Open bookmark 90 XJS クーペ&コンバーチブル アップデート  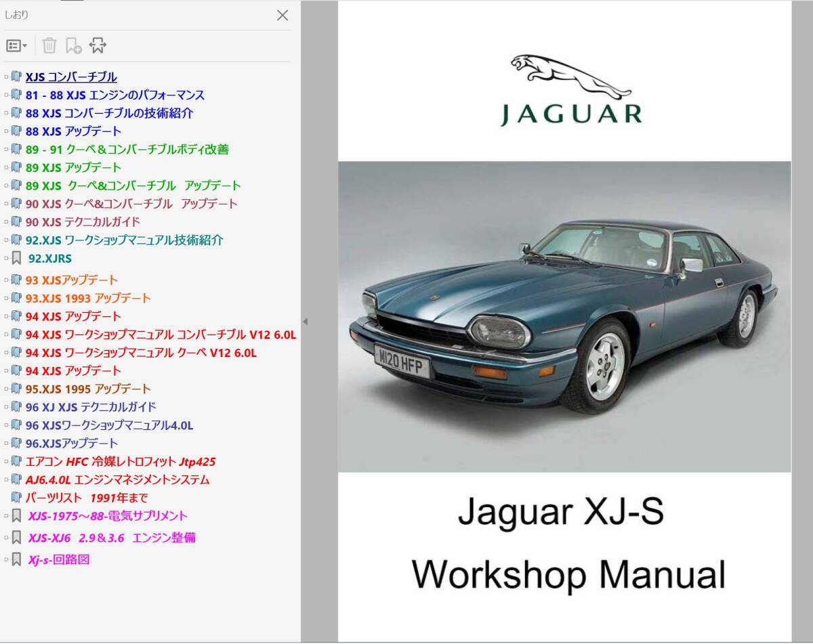point(131,204)
